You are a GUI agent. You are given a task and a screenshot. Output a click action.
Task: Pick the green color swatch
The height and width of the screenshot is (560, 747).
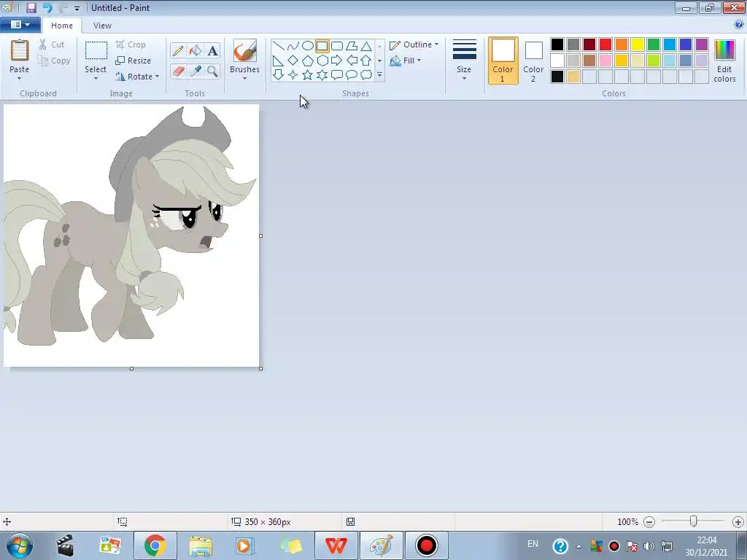pyautogui.click(x=654, y=44)
